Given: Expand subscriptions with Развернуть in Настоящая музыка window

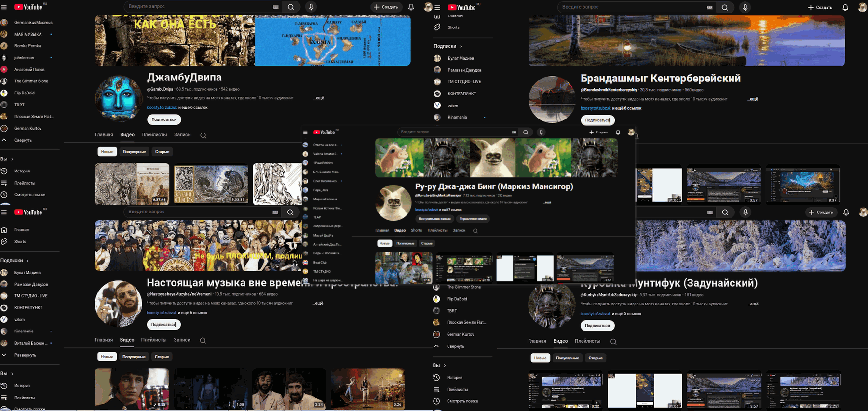Looking at the screenshot, I should (25, 355).
